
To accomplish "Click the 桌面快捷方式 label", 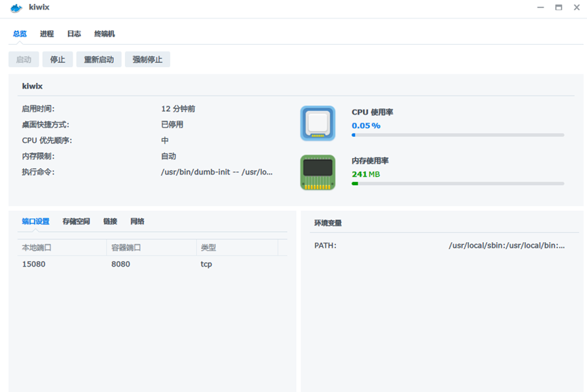I will tap(45, 125).
